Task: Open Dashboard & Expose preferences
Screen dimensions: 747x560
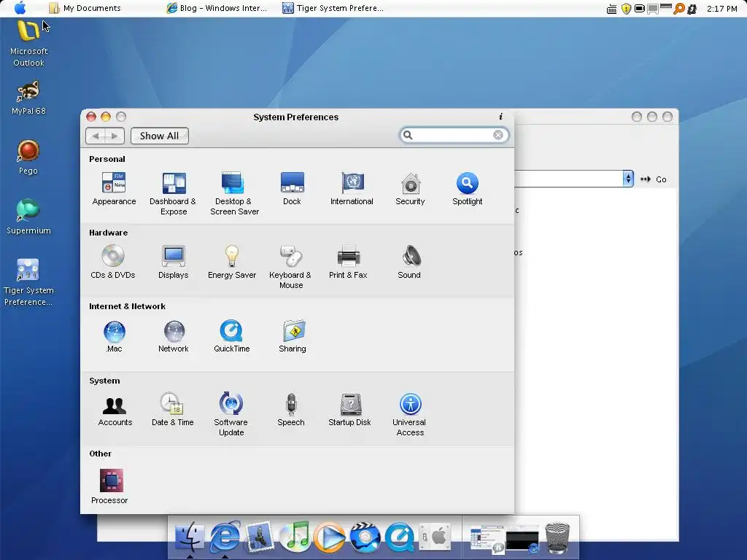Action: (174, 193)
